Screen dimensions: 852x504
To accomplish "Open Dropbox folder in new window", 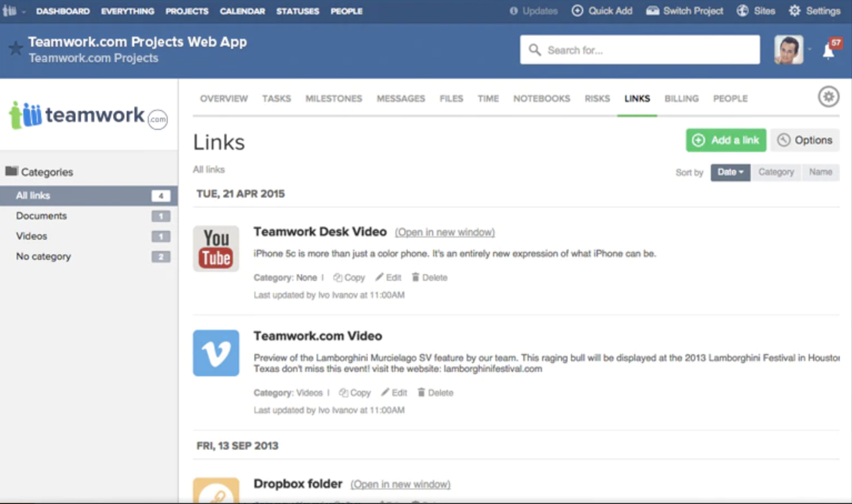I will [400, 484].
